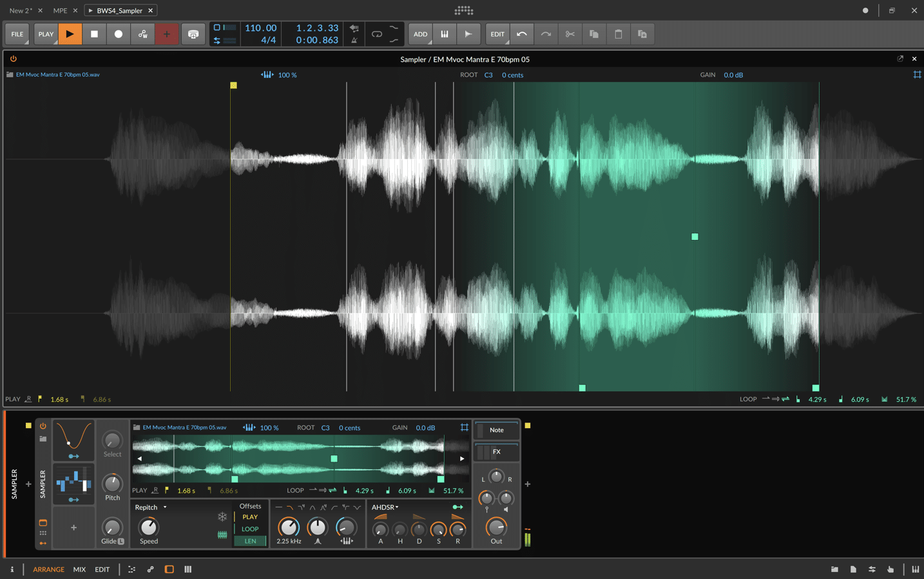Switch to the New 2 project tab

(21, 10)
